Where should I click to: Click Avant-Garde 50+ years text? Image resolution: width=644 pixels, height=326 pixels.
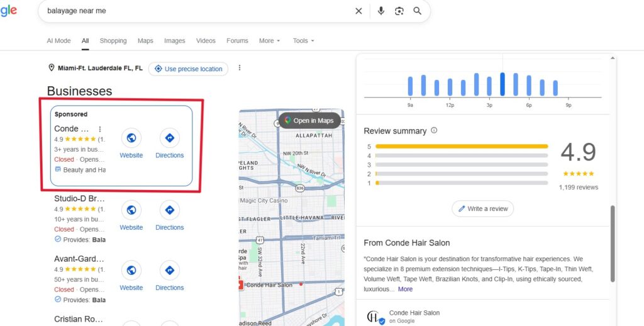click(x=79, y=279)
